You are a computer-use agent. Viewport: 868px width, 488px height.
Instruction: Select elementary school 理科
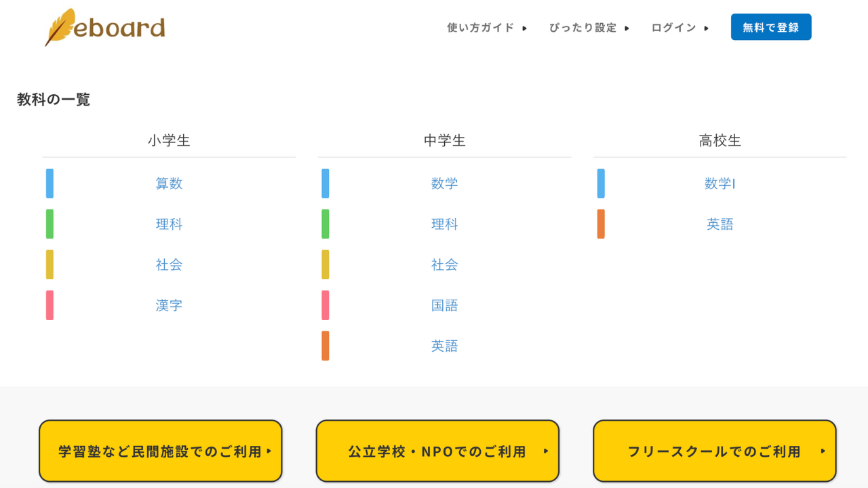coord(169,224)
